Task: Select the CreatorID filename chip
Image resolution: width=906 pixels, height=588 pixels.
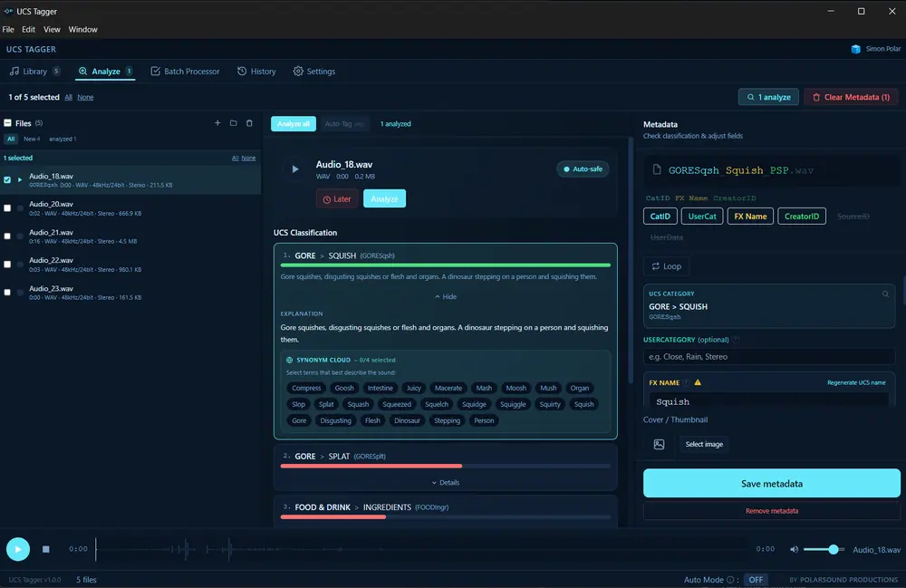Action: coord(802,216)
